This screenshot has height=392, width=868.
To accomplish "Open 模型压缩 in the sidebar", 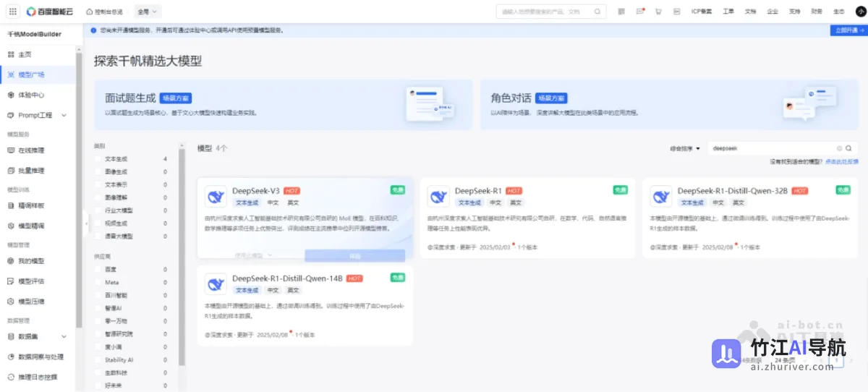I will [x=38, y=301].
